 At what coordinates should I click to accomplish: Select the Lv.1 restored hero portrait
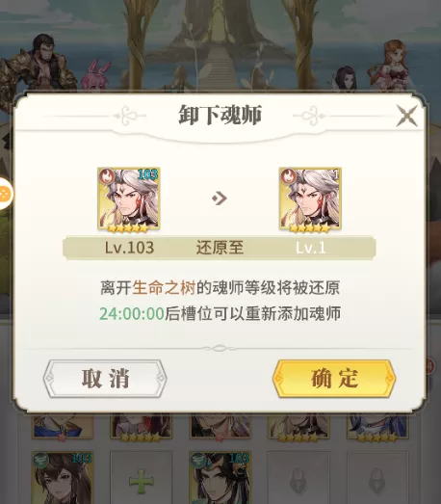click(310, 199)
